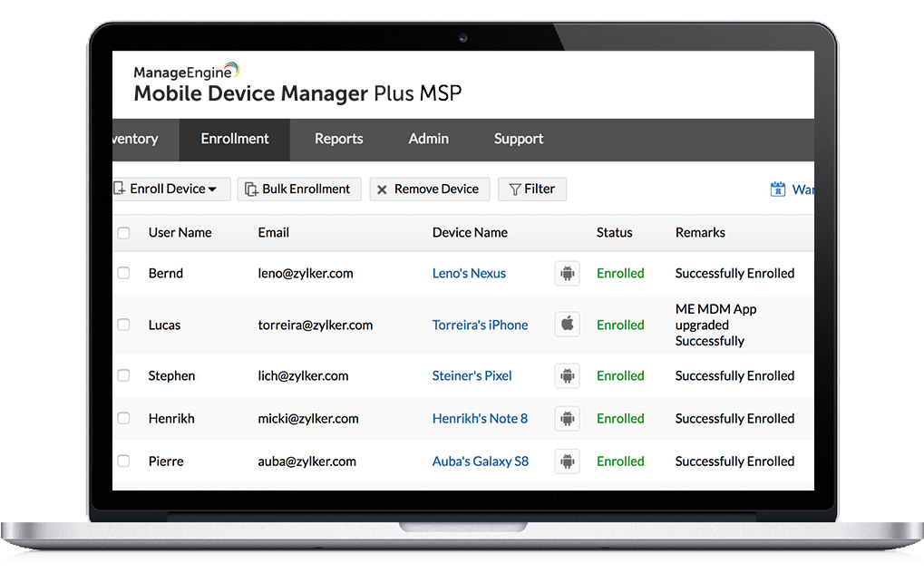Click the Android icon beside Leno's Nexus
This screenshot has height=583, width=924.
(567, 273)
